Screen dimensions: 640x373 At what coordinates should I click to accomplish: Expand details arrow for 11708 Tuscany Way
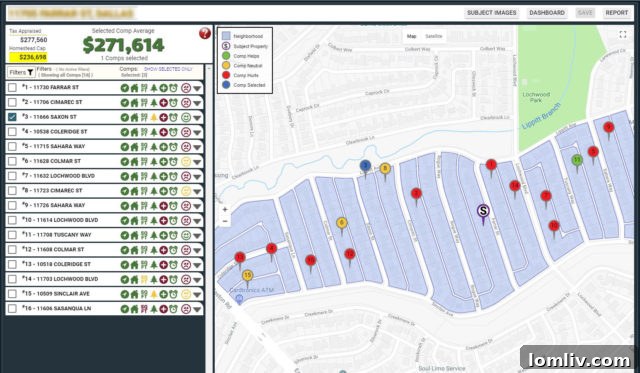[198, 236]
